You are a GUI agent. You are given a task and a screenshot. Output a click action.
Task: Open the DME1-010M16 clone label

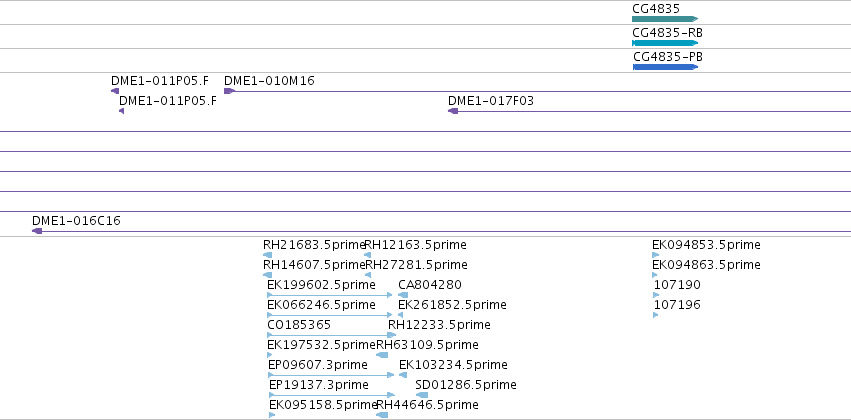pyautogui.click(x=269, y=81)
